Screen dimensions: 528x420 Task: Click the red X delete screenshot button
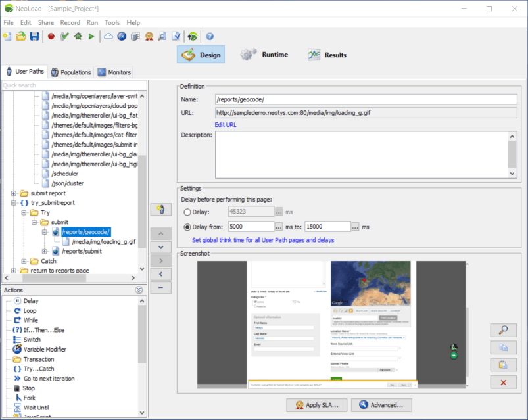(x=503, y=382)
